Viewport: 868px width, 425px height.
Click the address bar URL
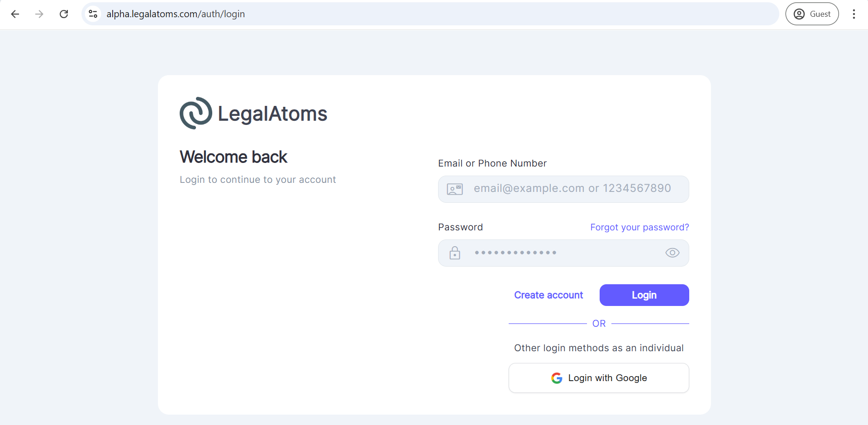pyautogui.click(x=176, y=14)
